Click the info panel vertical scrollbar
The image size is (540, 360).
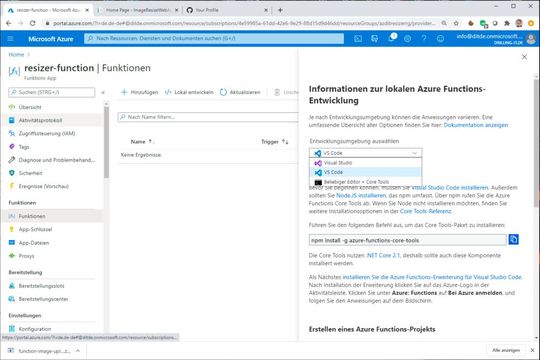tap(536, 143)
